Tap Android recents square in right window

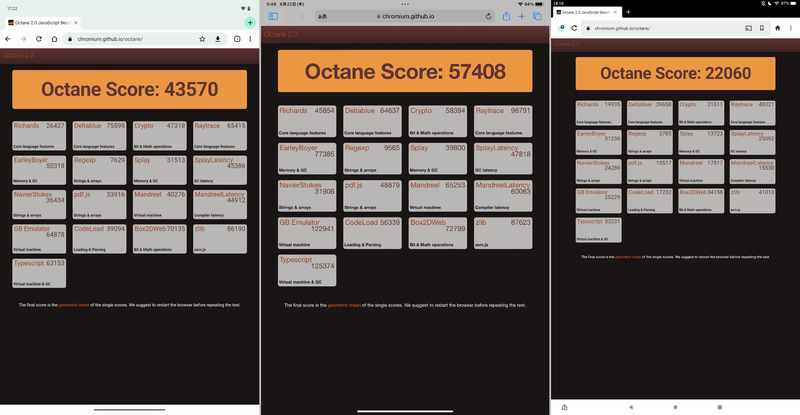pyautogui.click(x=719, y=407)
